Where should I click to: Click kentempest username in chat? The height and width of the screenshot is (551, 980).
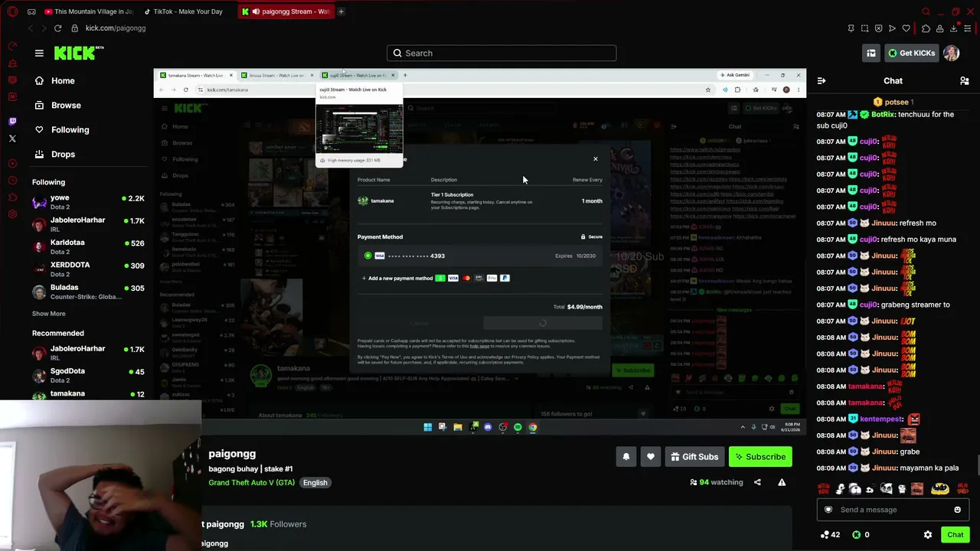pos(880,419)
